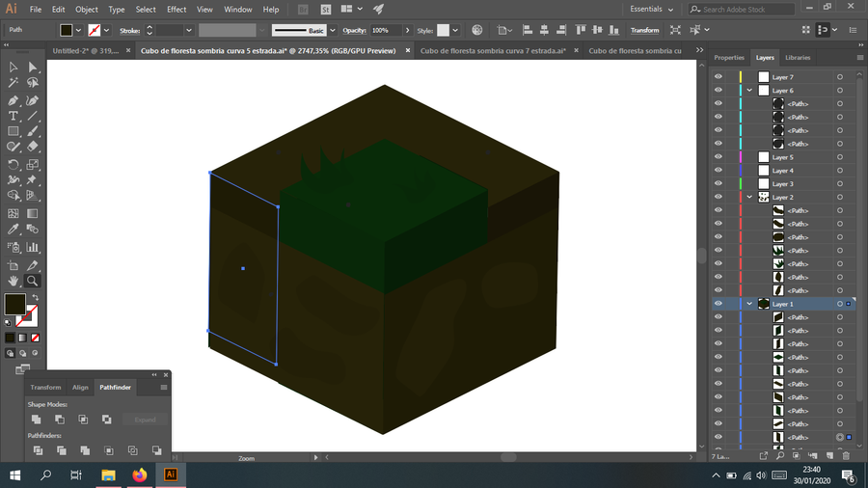This screenshot has height=488, width=868.
Task: Open the Basic brush definition dropdown
Action: point(333,31)
